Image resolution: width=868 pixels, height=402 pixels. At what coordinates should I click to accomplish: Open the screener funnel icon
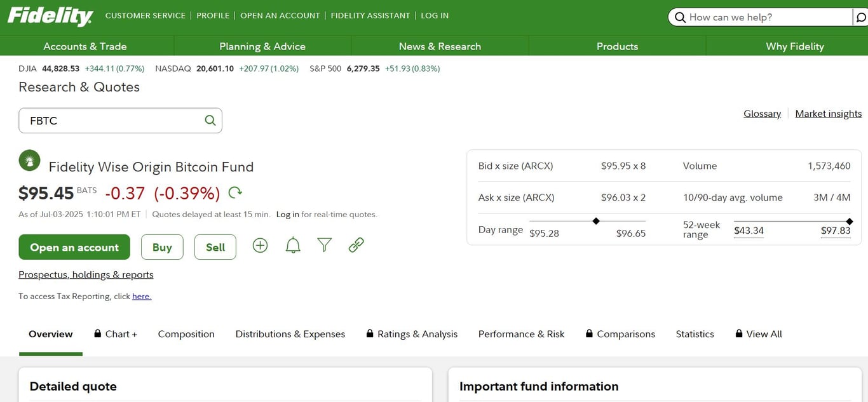[x=324, y=245]
